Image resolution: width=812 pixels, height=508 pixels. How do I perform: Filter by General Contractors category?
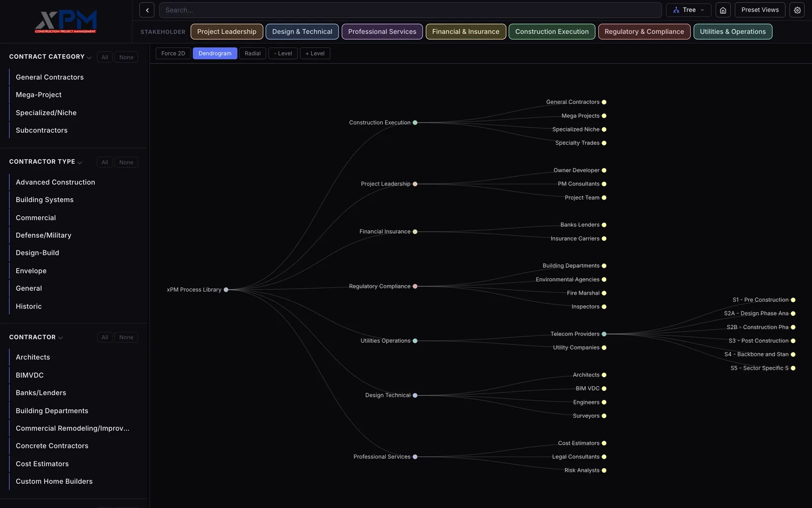click(x=50, y=77)
